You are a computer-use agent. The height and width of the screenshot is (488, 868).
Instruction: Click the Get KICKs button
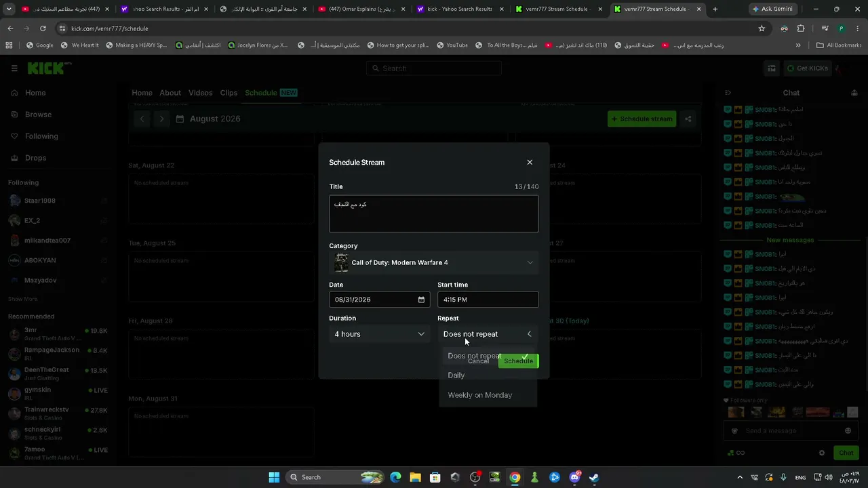click(x=808, y=68)
